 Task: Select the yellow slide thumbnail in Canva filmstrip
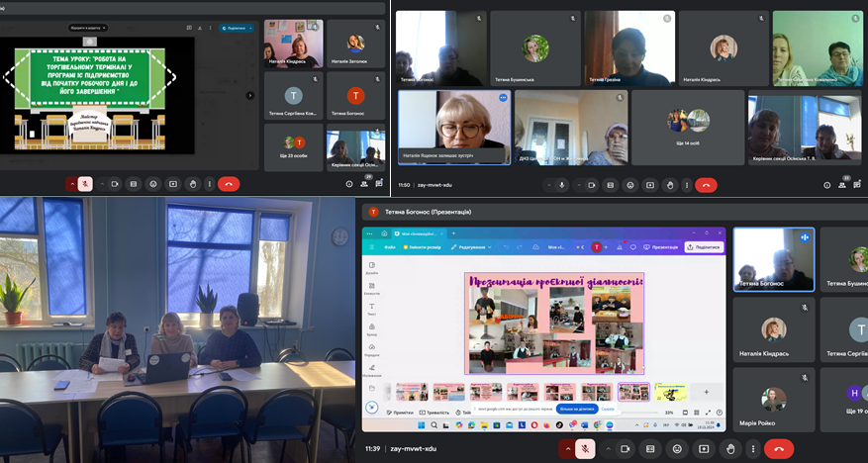click(671, 392)
